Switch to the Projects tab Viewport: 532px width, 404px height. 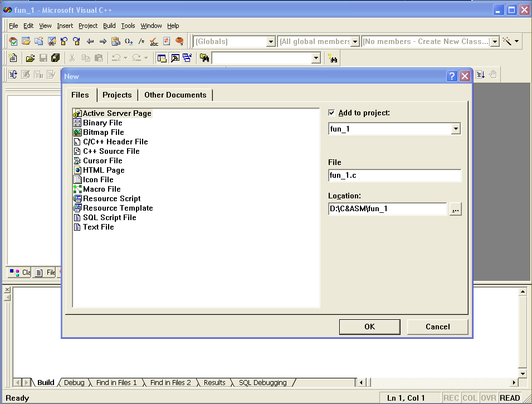[117, 95]
